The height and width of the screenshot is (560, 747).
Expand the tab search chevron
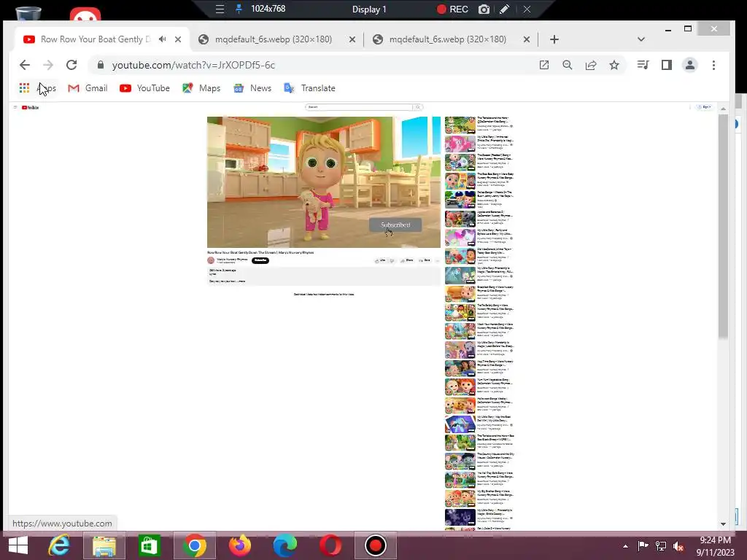point(640,39)
